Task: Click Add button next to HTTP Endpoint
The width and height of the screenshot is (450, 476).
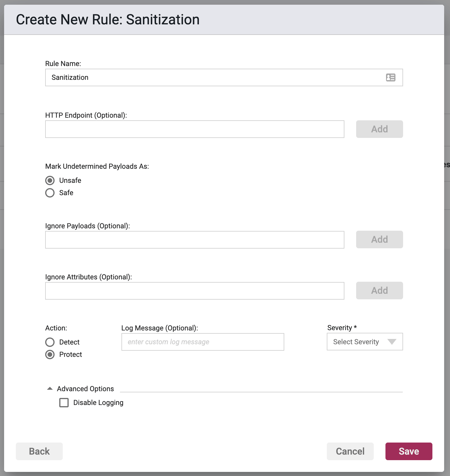Action: tap(379, 129)
